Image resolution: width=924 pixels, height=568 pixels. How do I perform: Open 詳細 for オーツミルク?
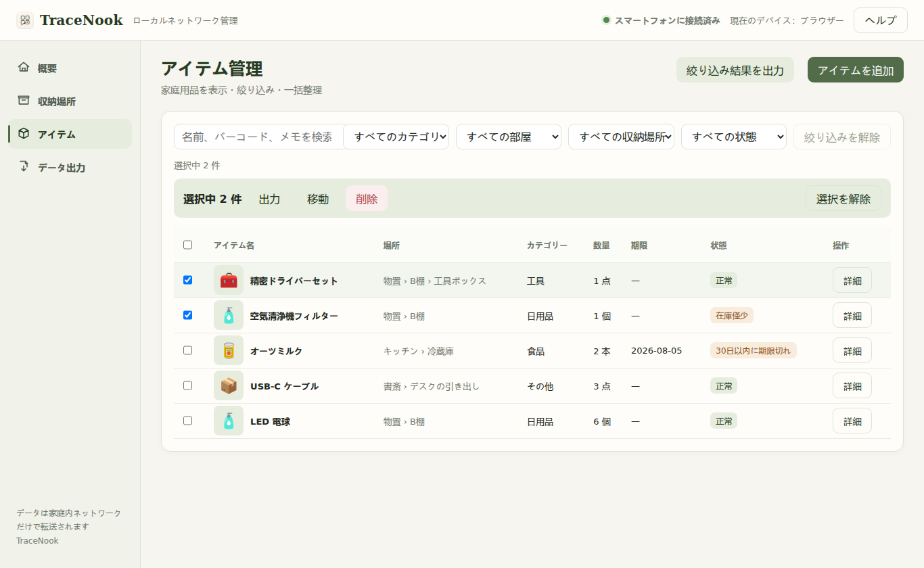click(x=852, y=350)
